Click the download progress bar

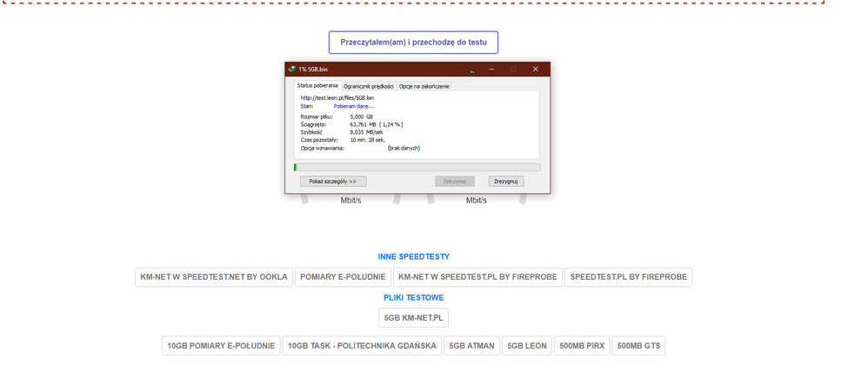coord(417,167)
